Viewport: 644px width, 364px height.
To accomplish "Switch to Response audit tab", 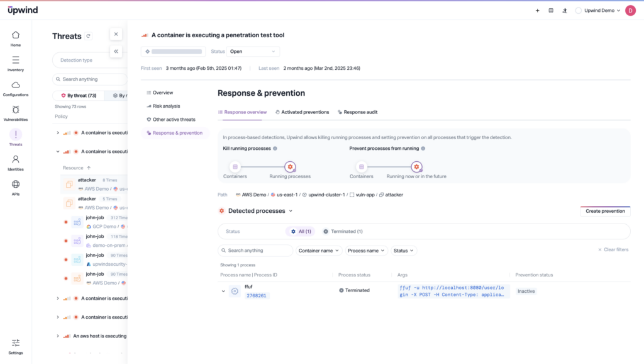I will 357,112.
